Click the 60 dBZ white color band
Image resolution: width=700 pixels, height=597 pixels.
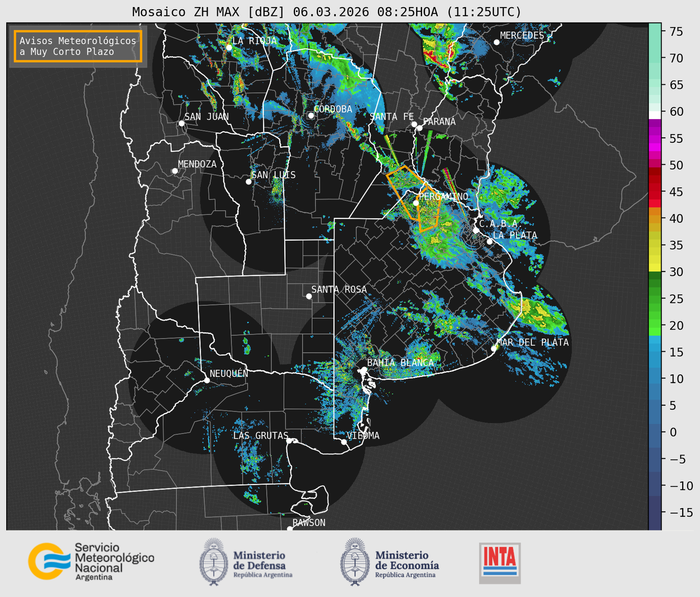tap(655, 115)
